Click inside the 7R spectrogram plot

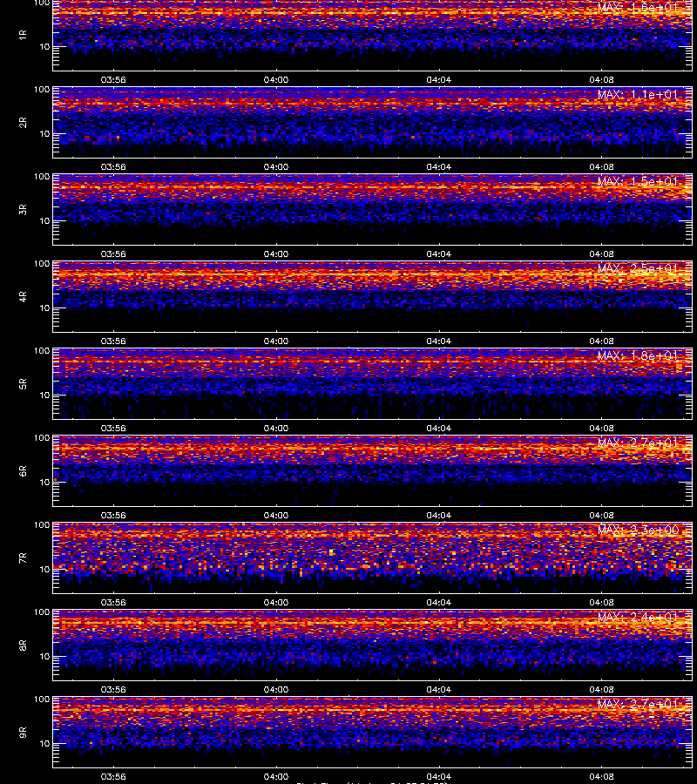pyautogui.click(x=373, y=558)
